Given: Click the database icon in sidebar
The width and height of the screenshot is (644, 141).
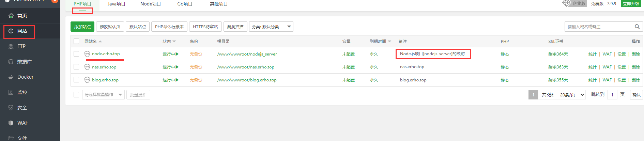Looking at the screenshot, I should 11,62.
